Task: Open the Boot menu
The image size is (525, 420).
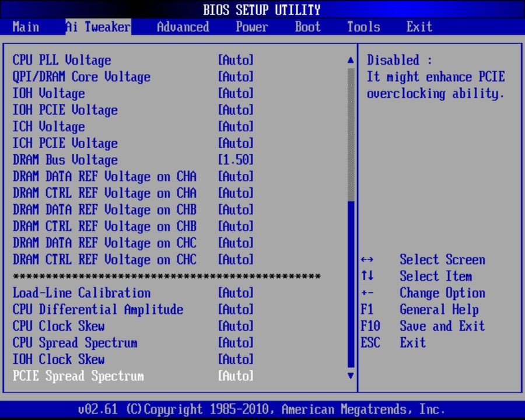Action: click(x=307, y=27)
